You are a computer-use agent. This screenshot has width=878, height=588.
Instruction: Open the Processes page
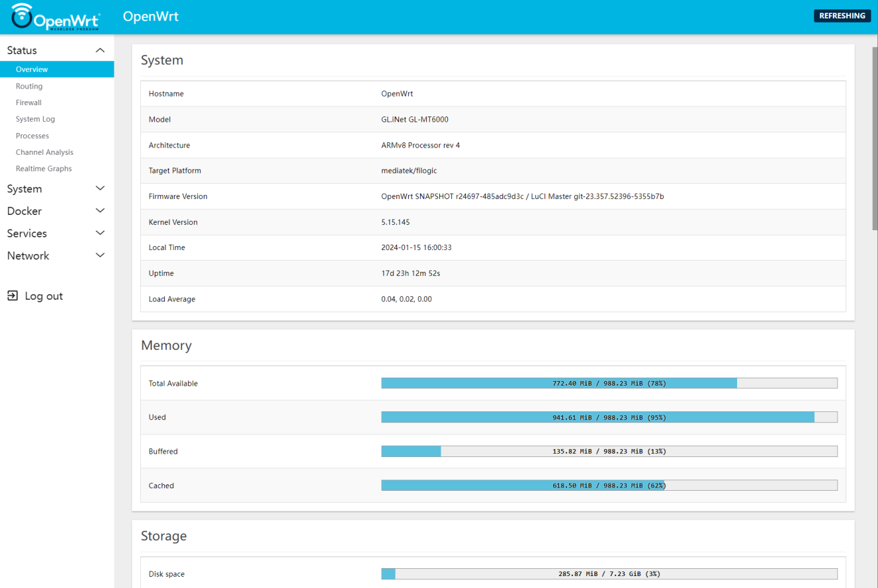(x=32, y=136)
